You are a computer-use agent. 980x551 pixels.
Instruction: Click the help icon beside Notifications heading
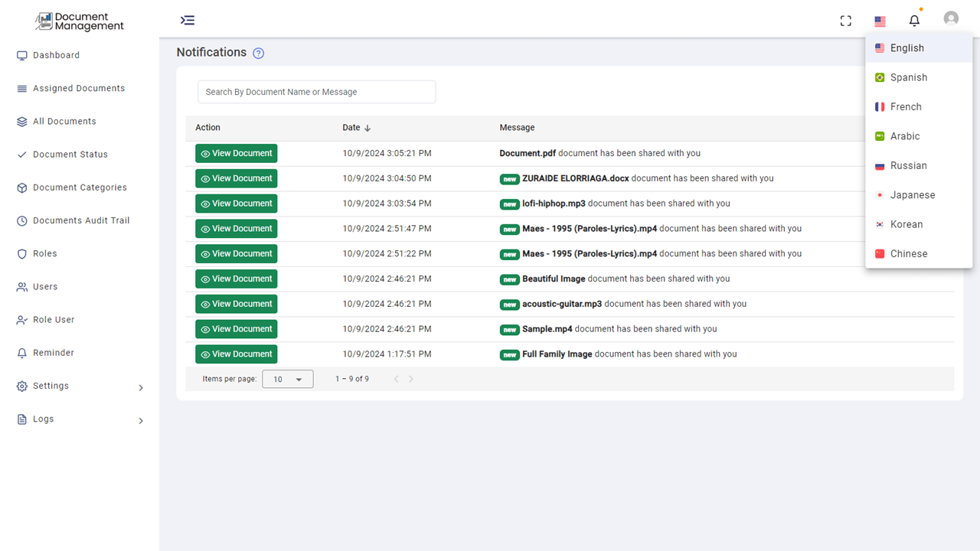258,52
